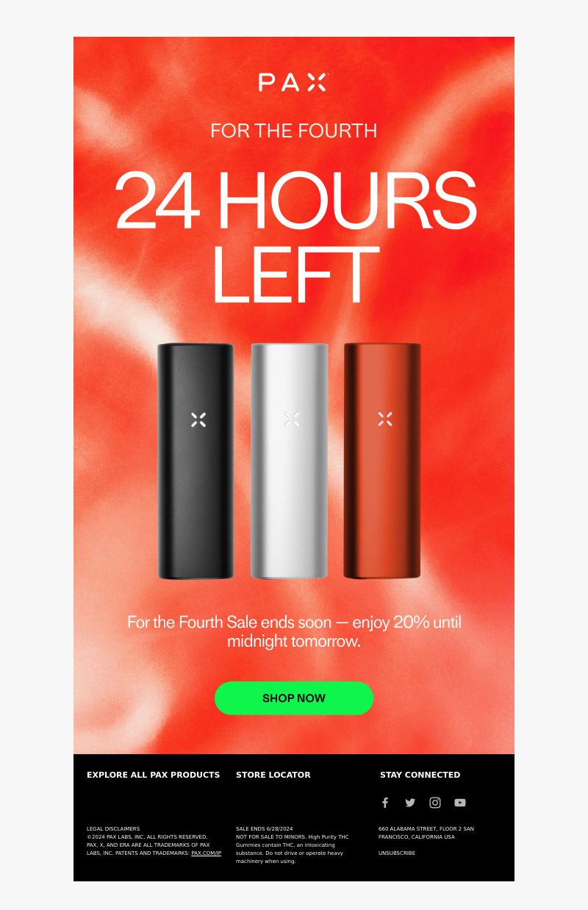Click X emblem on the black device
The height and width of the screenshot is (910, 588).
point(198,419)
